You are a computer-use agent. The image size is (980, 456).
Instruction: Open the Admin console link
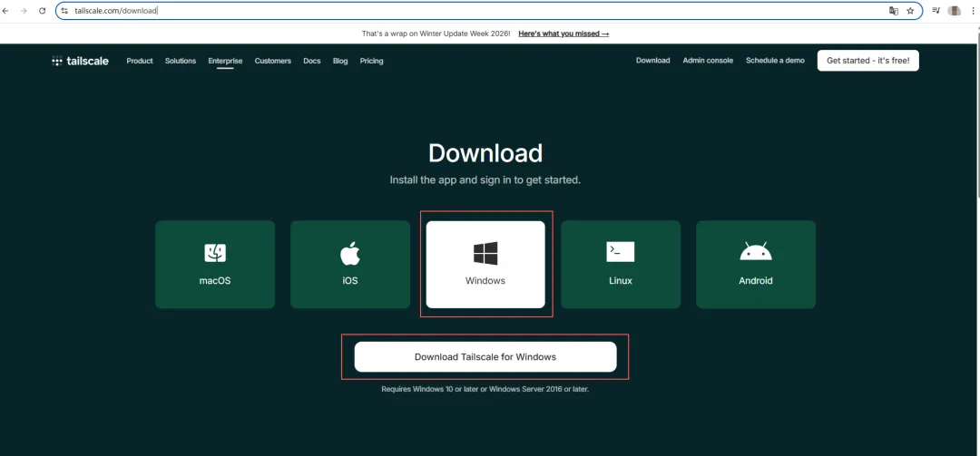click(708, 61)
